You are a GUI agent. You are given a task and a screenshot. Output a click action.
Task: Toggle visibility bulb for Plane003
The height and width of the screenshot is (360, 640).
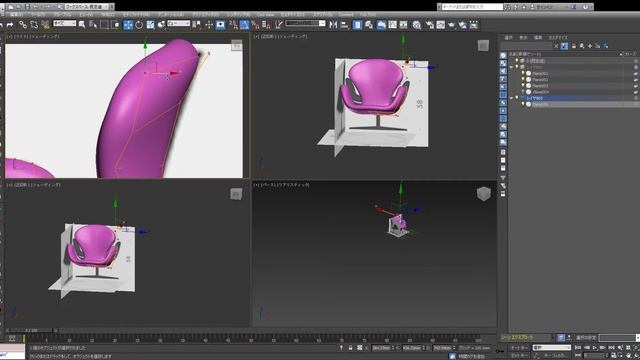click(x=523, y=86)
